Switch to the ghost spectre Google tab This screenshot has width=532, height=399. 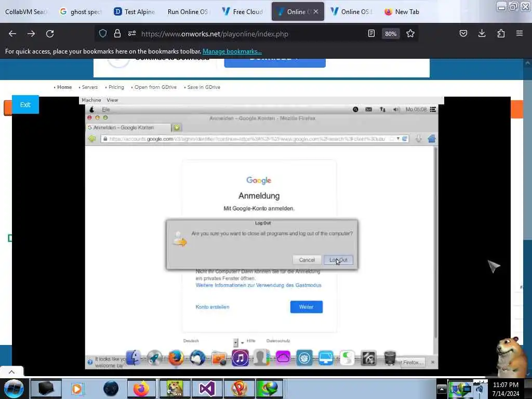[x=82, y=11]
